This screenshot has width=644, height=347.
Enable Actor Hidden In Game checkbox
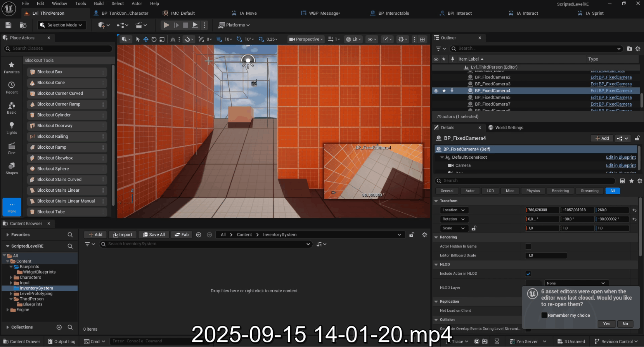tap(528, 246)
